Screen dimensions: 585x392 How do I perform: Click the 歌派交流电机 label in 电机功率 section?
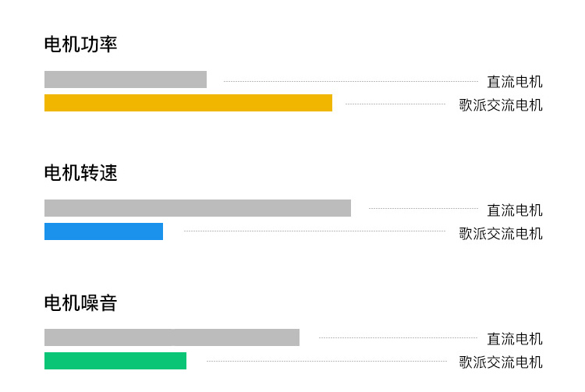click(500, 105)
